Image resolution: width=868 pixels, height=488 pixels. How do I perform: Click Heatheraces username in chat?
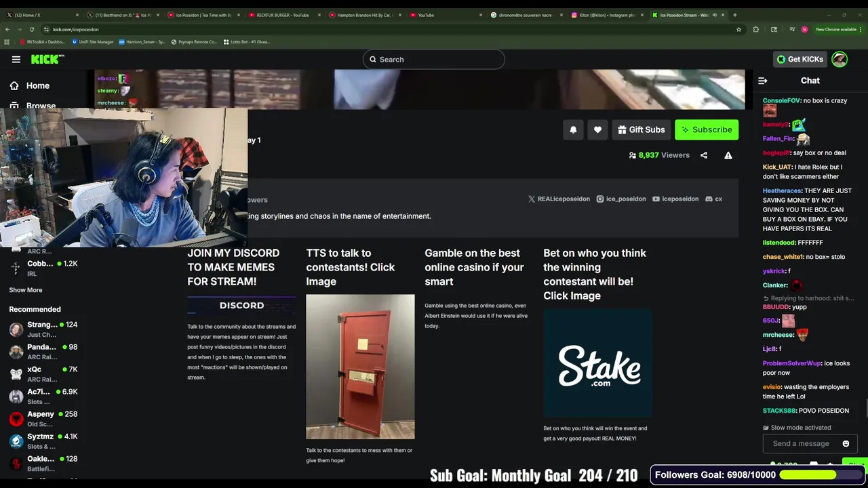tap(782, 191)
